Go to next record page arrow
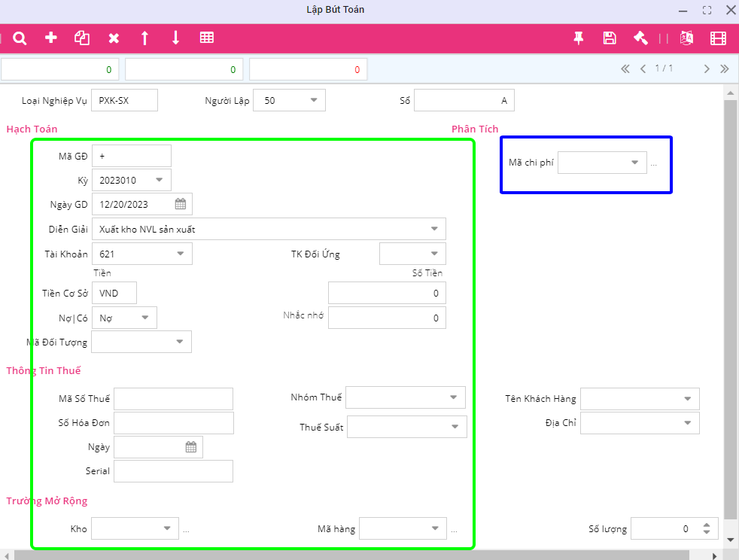 pos(707,68)
